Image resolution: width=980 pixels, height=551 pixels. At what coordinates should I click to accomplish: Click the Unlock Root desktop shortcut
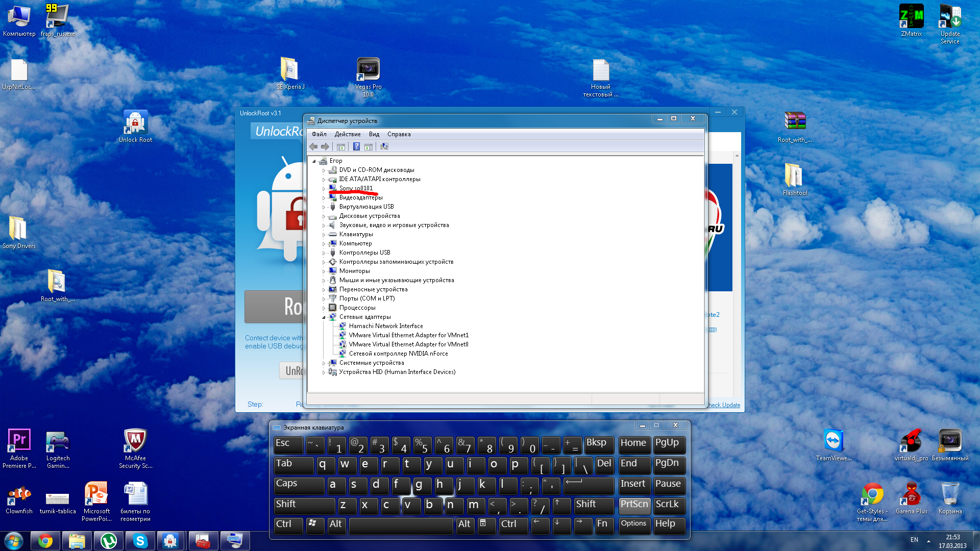135,127
